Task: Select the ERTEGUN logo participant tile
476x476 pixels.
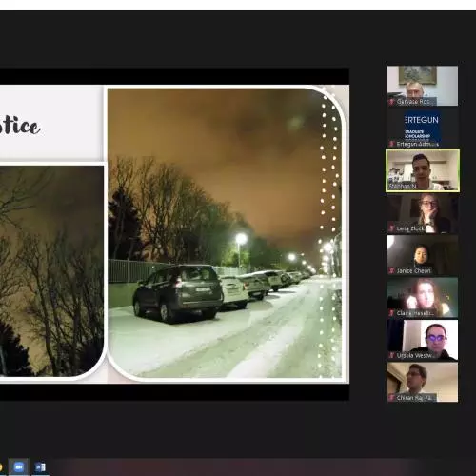Action: pos(423,129)
